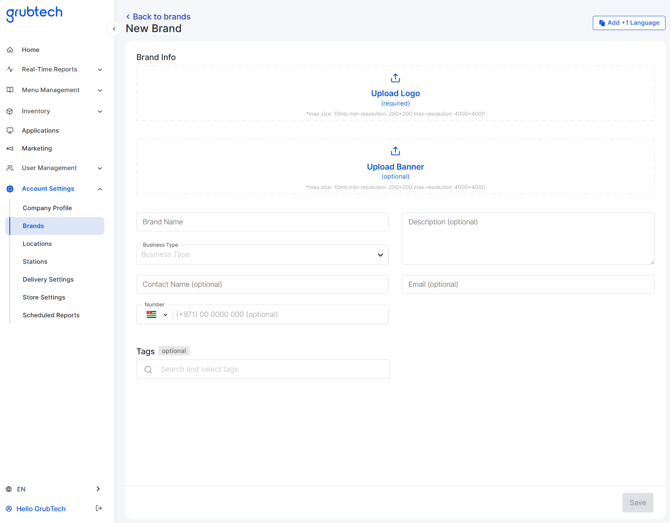Click the Add +1 Language button

[x=629, y=23]
